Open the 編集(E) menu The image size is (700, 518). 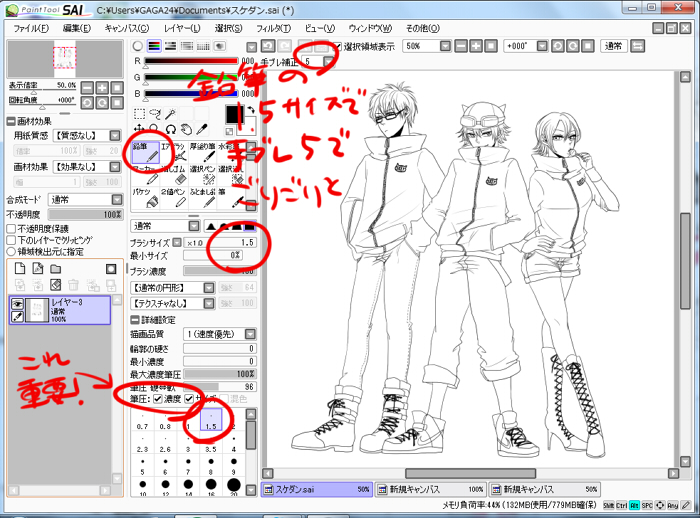click(x=77, y=28)
